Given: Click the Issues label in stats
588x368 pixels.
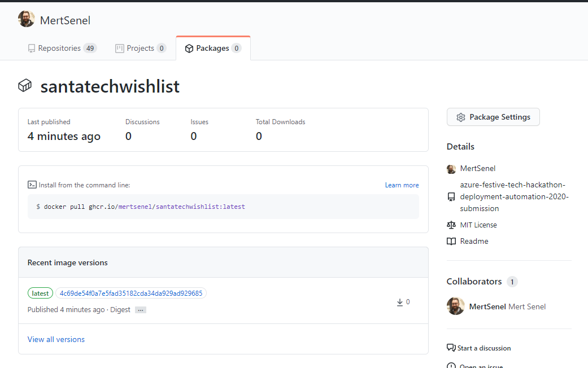Looking at the screenshot, I should tap(199, 122).
